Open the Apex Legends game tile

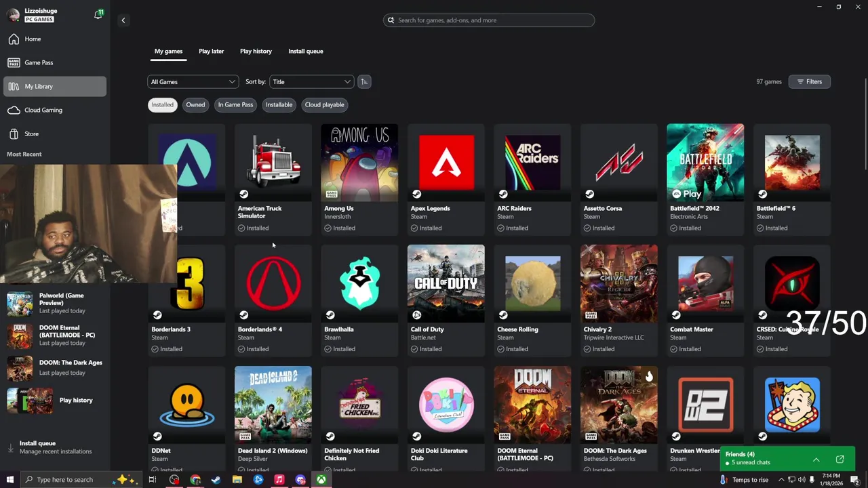(x=446, y=180)
